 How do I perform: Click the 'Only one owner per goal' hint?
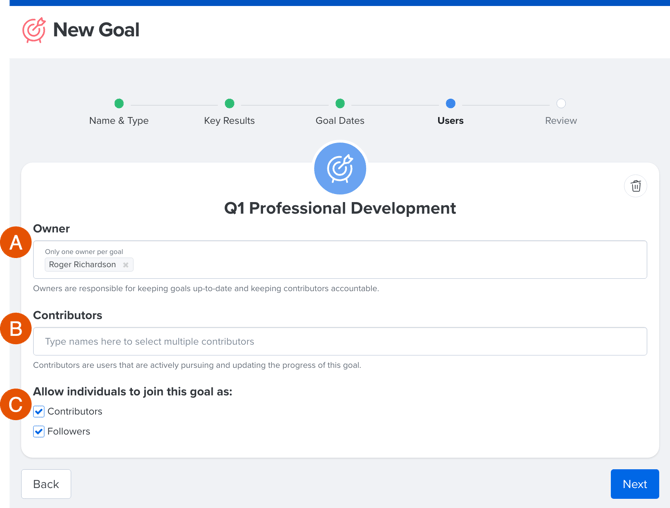(x=84, y=252)
